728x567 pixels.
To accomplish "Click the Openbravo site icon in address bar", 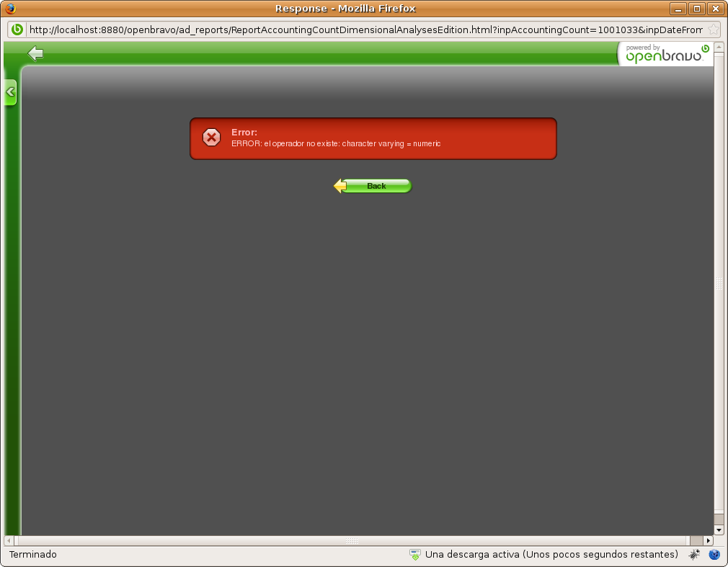I will pos(17,30).
